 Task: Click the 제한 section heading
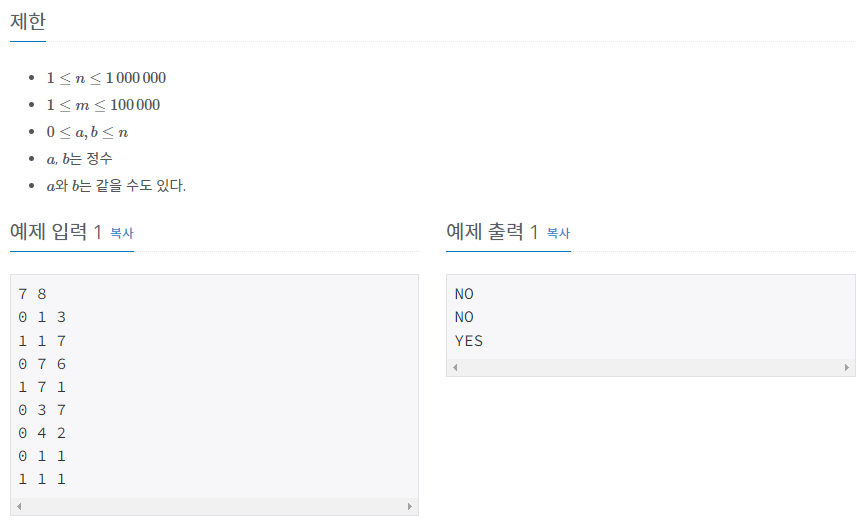pos(27,21)
